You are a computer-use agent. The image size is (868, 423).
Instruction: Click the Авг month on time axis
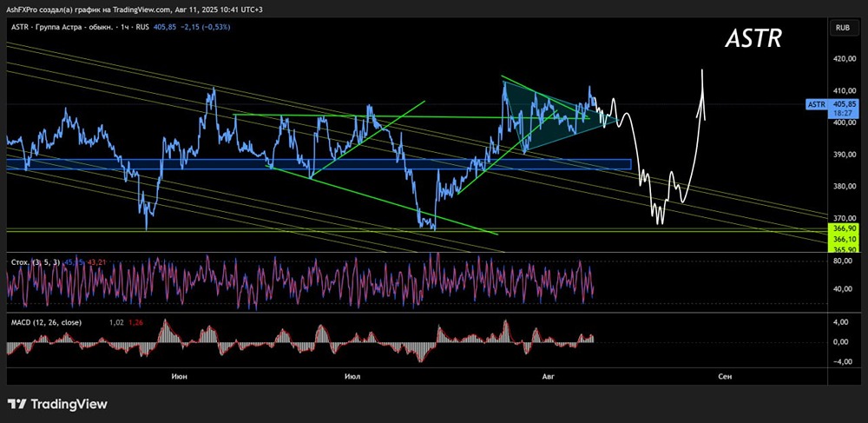548,376
